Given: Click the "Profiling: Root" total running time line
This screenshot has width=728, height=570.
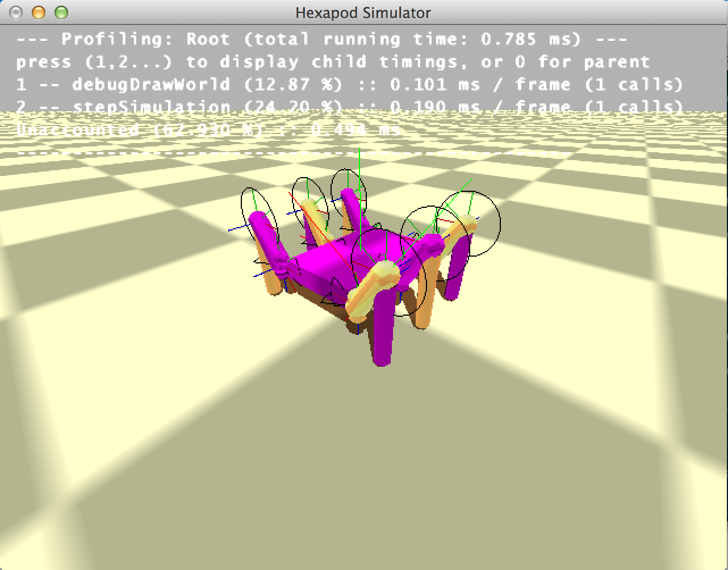Looking at the screenshot, I should [x=321, y=40].
